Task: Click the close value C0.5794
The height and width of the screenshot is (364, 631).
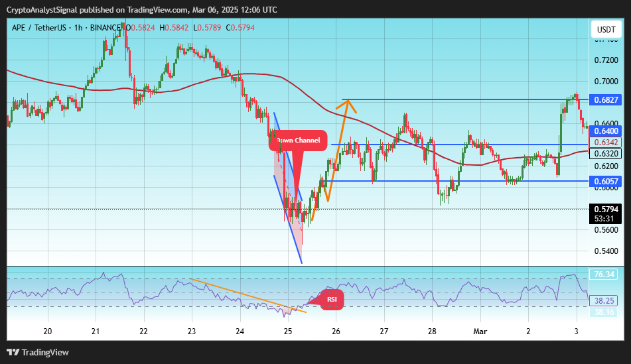Action: click(240, 28)
